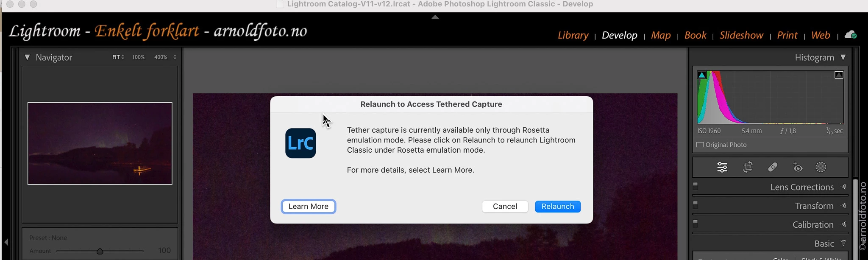Click the histogram graph area
Screen dimensions: 868x260
pos(770,97)
